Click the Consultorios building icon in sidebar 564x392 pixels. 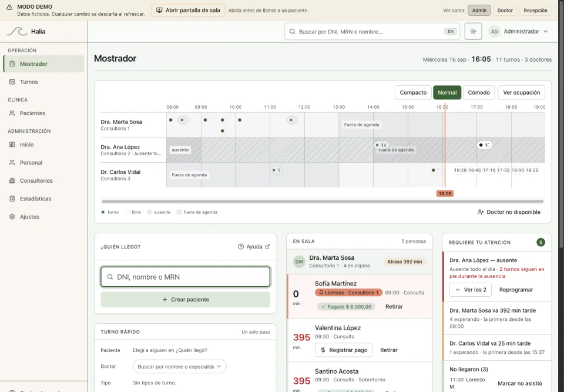point(12,180)
